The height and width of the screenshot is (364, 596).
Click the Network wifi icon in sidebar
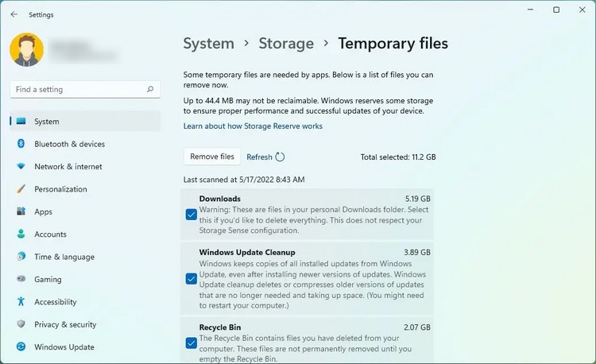(x=21, y=166)
